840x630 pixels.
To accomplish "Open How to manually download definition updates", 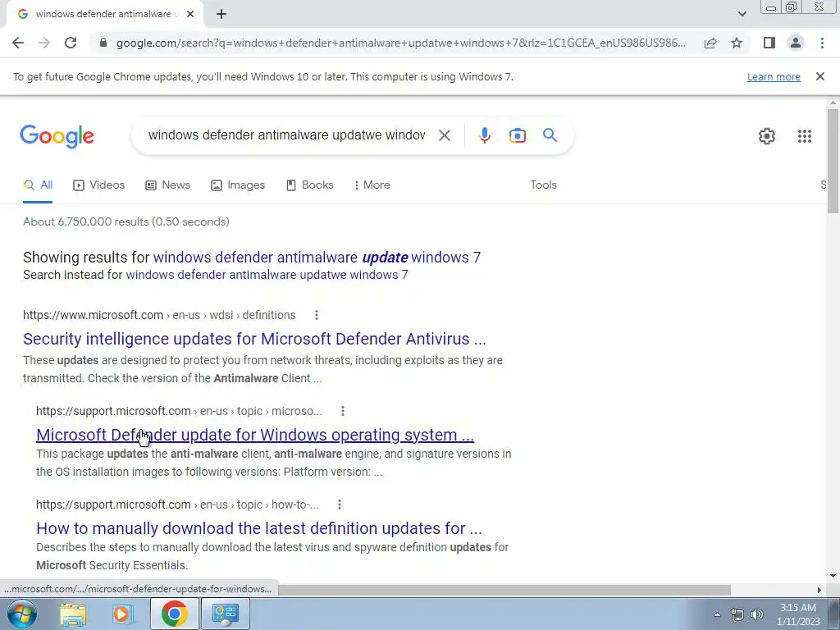I will (259, 529).
